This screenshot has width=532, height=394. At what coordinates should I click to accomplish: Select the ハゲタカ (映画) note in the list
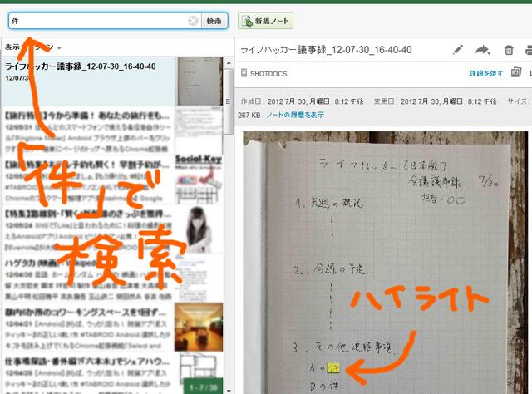pyautogui.click(x=88, y=278)
